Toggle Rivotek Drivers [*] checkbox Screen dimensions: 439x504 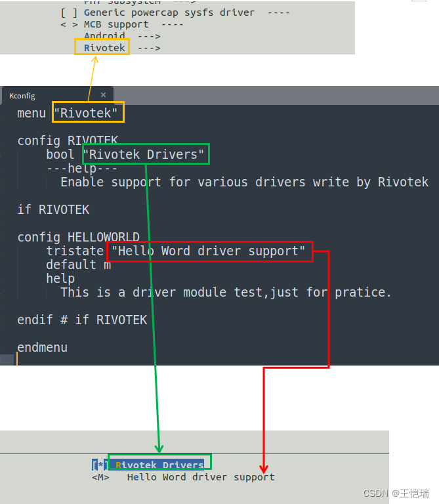point(100,465)
